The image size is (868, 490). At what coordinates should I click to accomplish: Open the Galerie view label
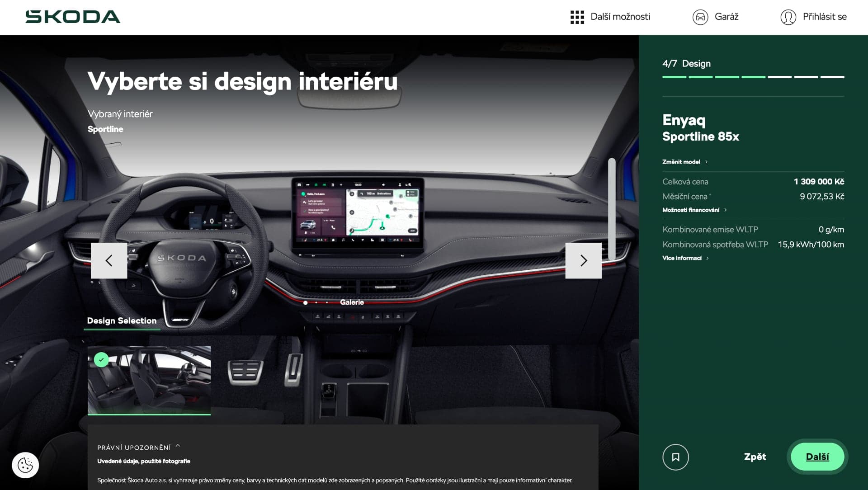pyautogui.click(x=352, y=302)
